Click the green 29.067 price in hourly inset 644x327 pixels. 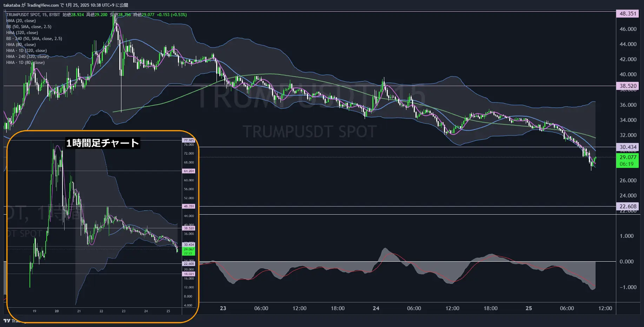pos(189,249)
